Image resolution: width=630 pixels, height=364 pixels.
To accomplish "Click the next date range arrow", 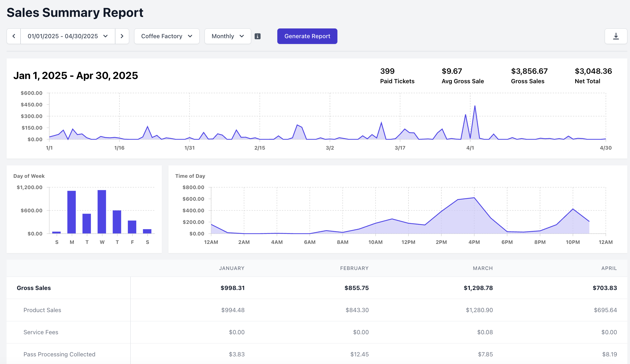I will tap(122, 36).
